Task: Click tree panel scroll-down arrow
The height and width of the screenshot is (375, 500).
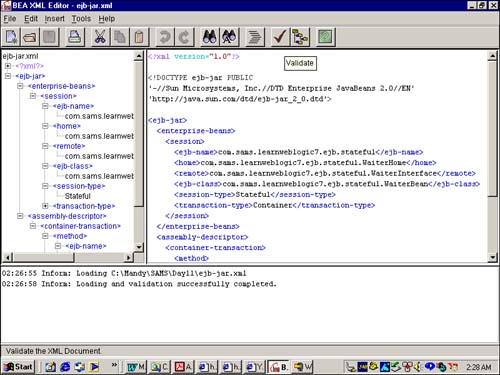Action: (139, 247)
